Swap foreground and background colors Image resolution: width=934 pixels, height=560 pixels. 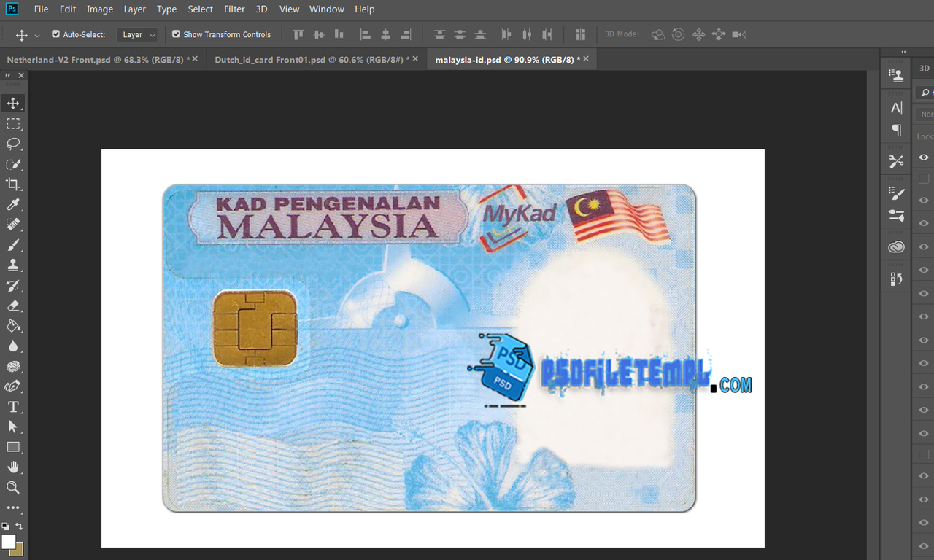tap(19, 526)
